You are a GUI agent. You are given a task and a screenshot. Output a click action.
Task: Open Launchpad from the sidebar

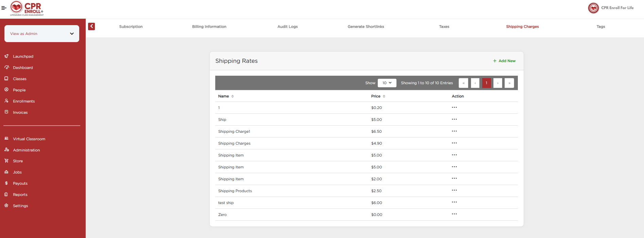(x=23, y=56)
